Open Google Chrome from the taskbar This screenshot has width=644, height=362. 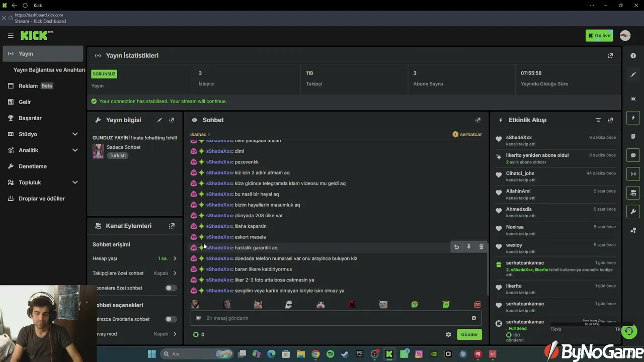point(315,354)
